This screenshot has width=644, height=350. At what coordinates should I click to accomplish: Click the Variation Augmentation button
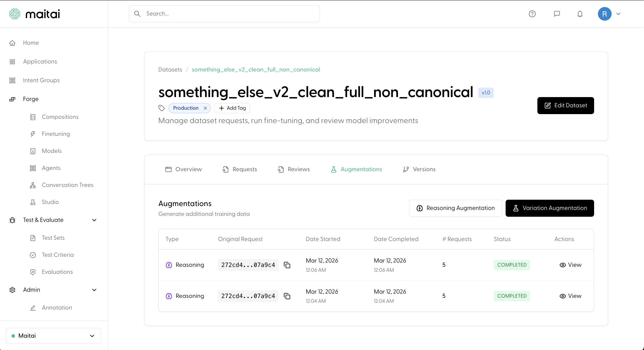coord(550,208)
